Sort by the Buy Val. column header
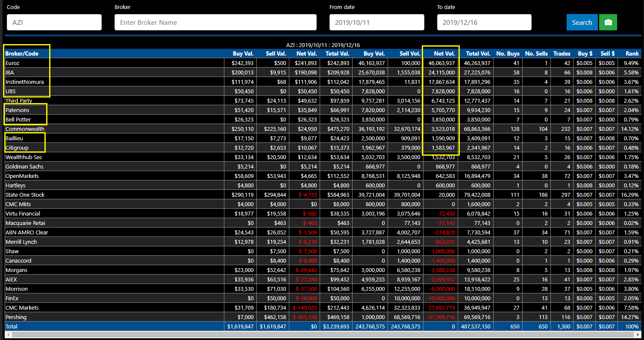This screenshot has height=340, width=644. [243, 53]
